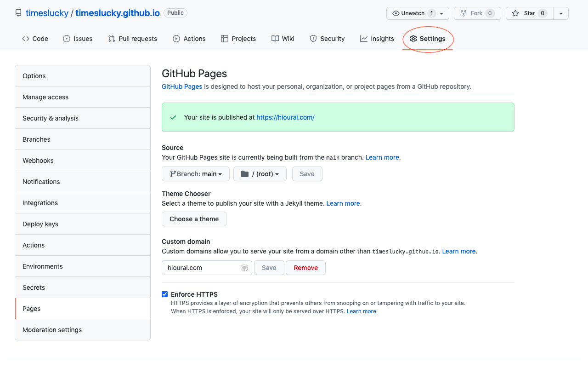Select Integrations in sidebar
The height and width of the screenshot is (368, 588).
tap(83, 203)
